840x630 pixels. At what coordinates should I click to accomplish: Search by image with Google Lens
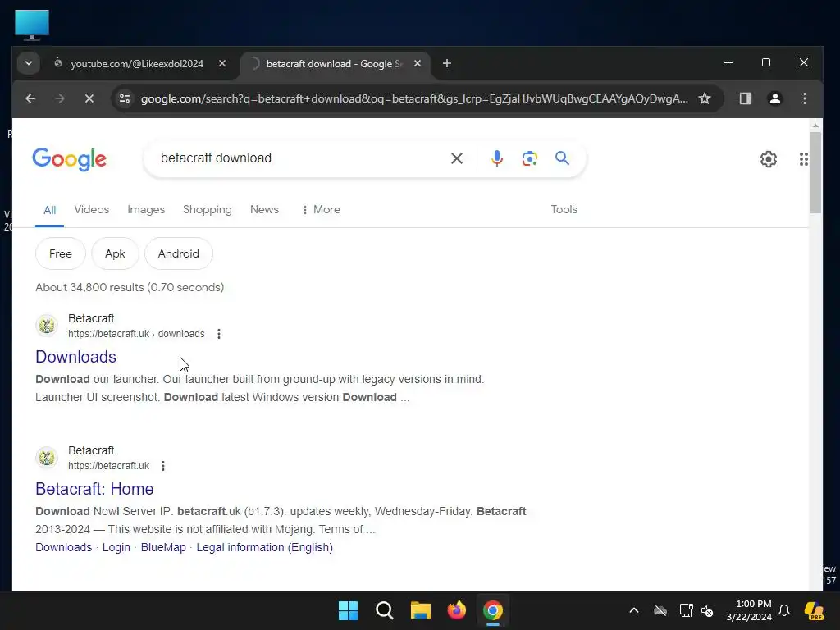pyautogui.click(x=529, y=158)
